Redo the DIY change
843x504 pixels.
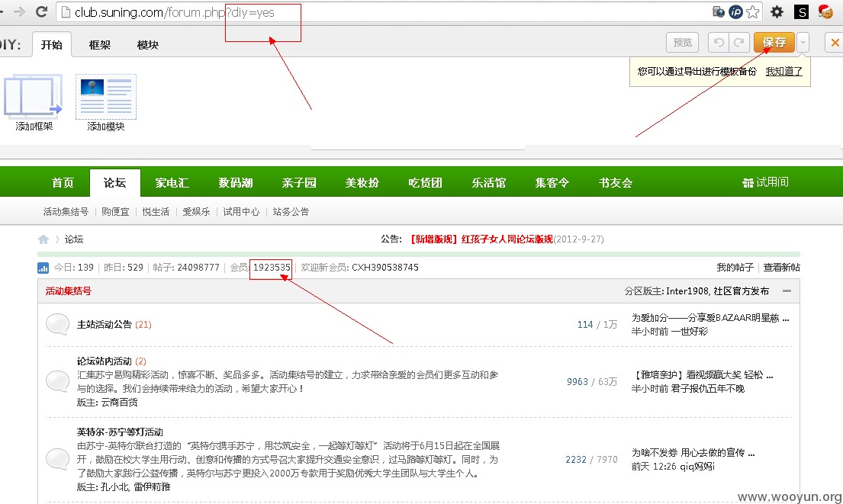(739, 43)
